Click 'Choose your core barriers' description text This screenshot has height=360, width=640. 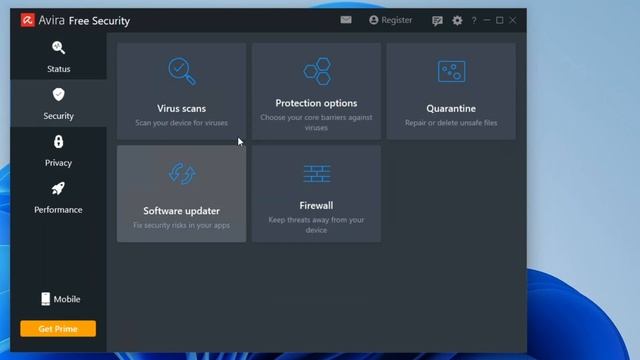[x=316, y=122]
